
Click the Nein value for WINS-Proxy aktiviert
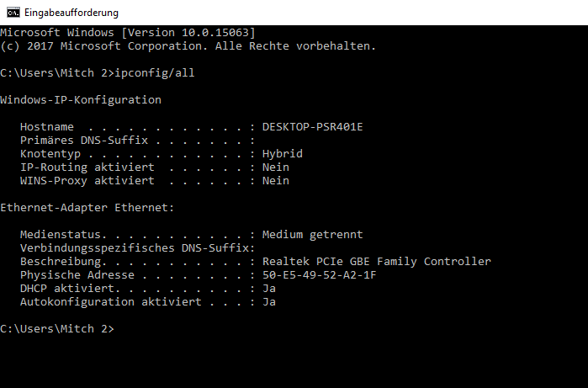pyautogui.click(x=276, y=181)
